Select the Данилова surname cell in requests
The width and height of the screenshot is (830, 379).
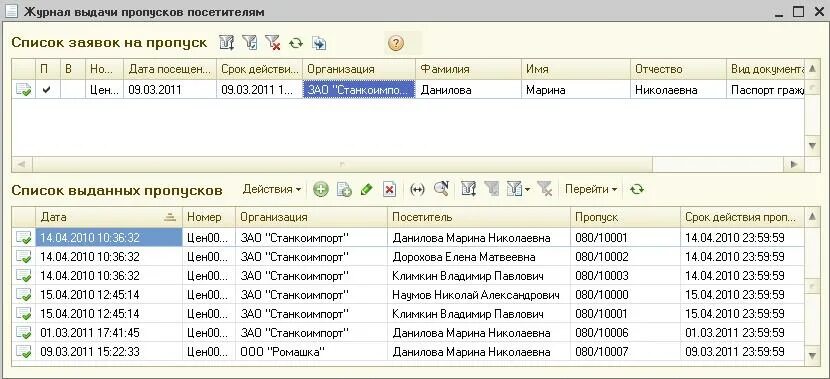(x=468, y=89)
